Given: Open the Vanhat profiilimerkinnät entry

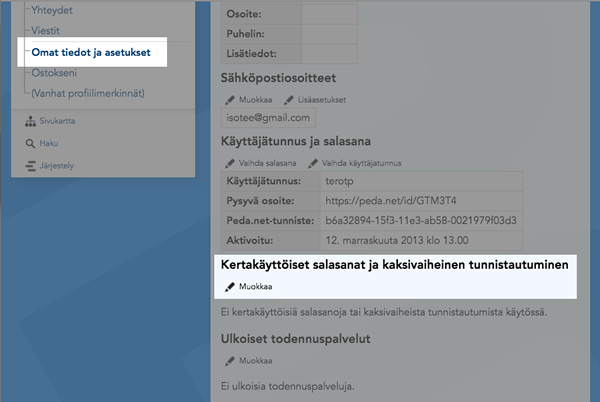Looking at the screenshot, I should tap(88, 93).
